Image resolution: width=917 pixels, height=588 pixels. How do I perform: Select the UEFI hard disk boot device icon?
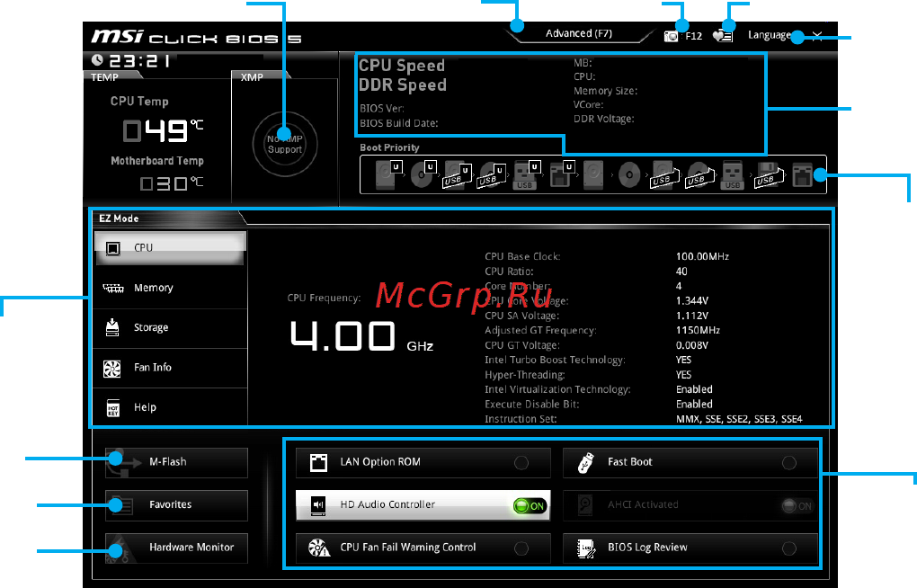click(388, 174)
